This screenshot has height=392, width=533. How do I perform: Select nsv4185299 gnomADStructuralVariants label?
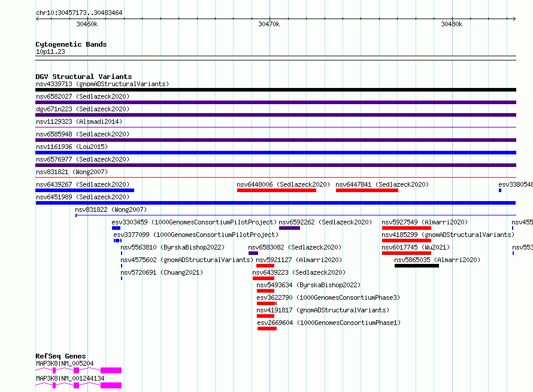tap(448, 235)
